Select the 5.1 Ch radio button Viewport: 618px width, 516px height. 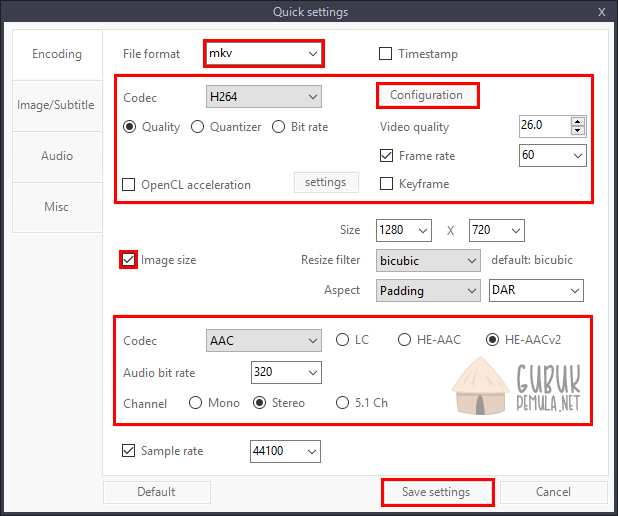[343, 403]
